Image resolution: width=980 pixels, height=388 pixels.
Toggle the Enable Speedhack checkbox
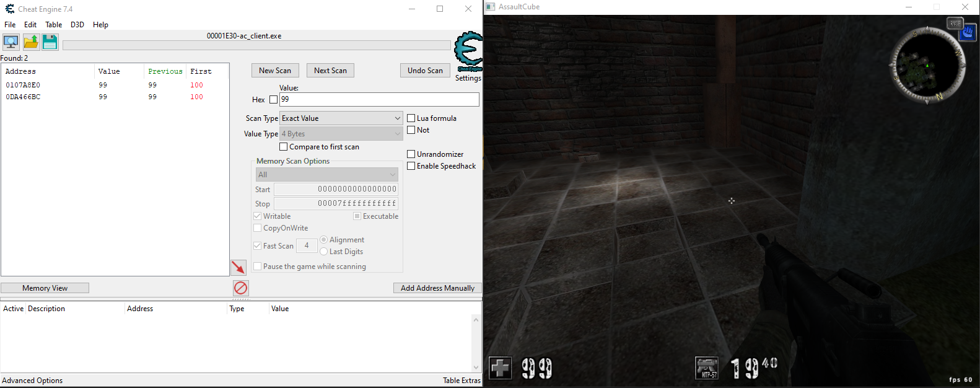click(x=411, y=166)
